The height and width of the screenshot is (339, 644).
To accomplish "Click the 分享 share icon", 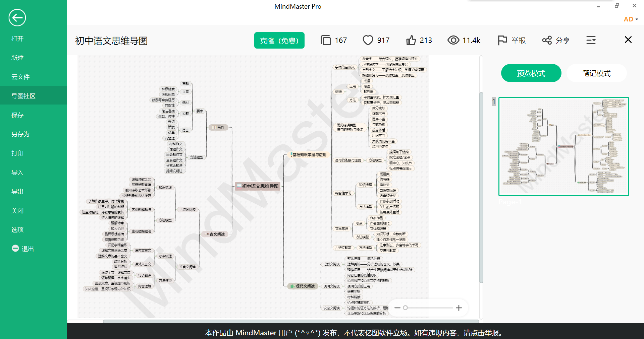I will click(x=547, y=41).
